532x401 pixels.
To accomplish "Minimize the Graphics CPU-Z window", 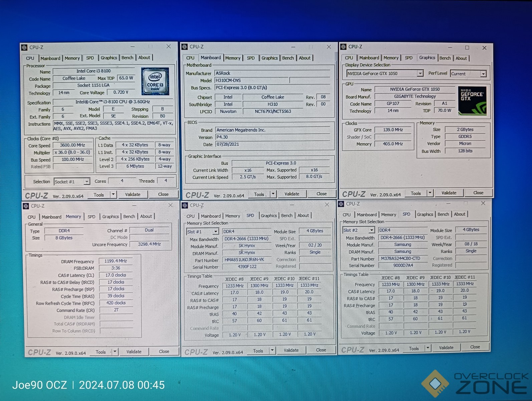I will click(450, 47).
